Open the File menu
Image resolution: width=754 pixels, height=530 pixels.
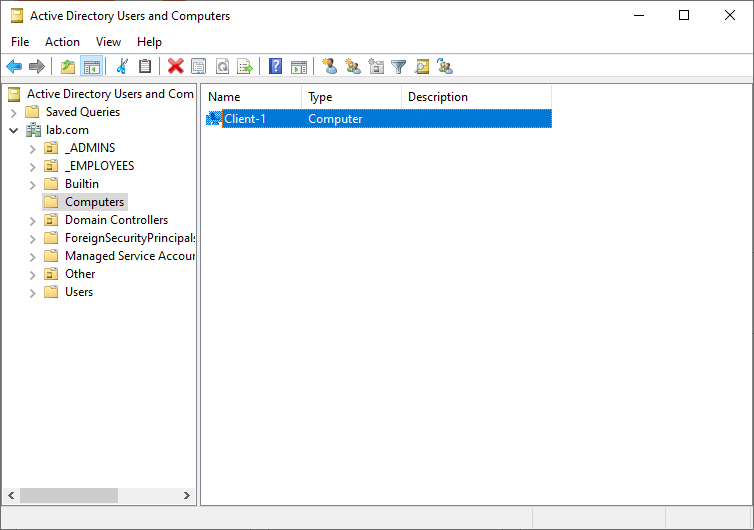[x=20, y=42]
